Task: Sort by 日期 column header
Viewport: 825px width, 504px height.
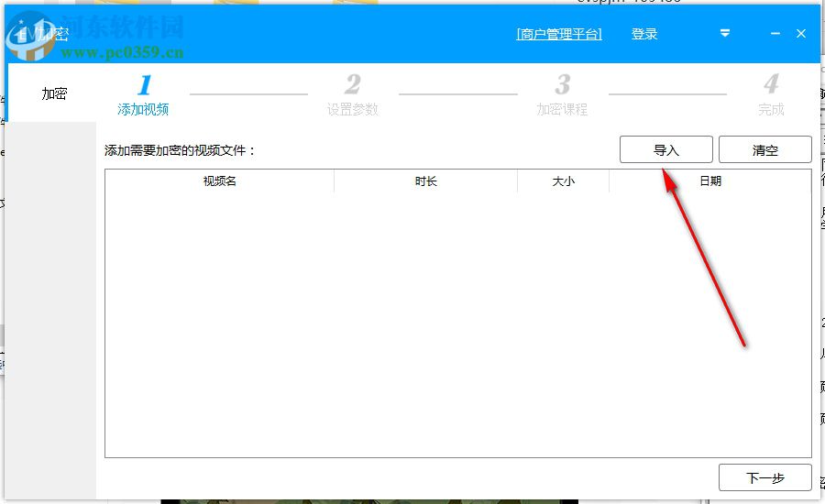Action: tap(710, 181)
